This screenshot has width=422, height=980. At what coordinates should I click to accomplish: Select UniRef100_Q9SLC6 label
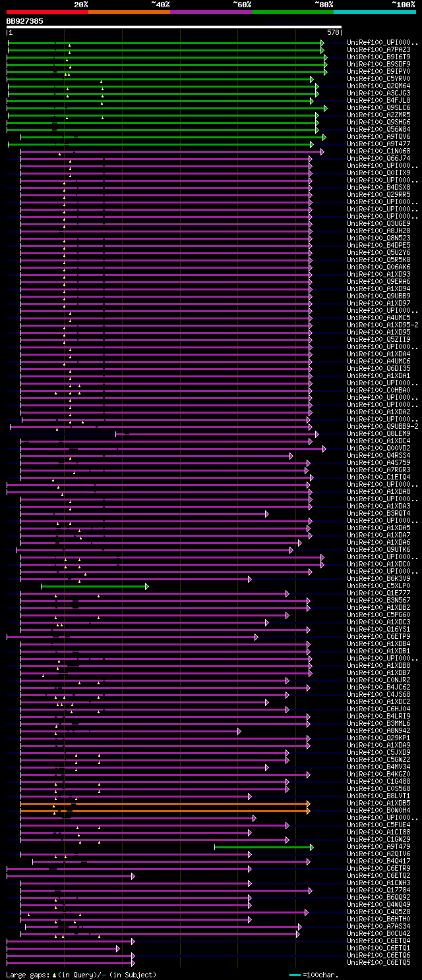378,107
